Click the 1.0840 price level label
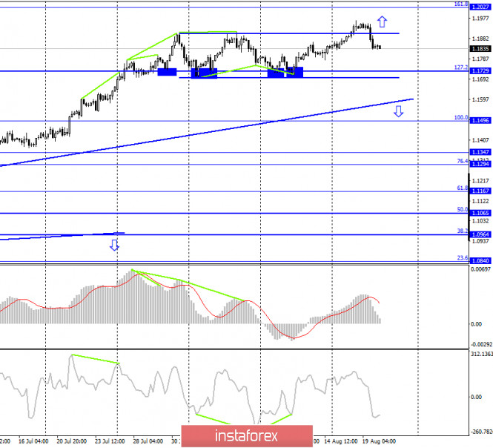 click(x=480, y=261)
